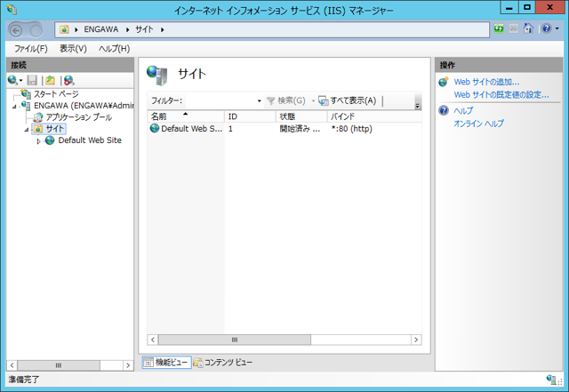569x392 pixels.
Task: Click the left arrow of sites list scrollbar
Action: tap(153, 340)
